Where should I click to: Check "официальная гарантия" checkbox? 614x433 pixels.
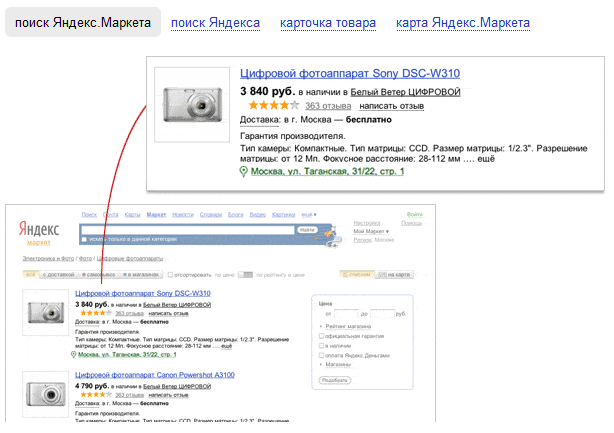pos(321,336)
